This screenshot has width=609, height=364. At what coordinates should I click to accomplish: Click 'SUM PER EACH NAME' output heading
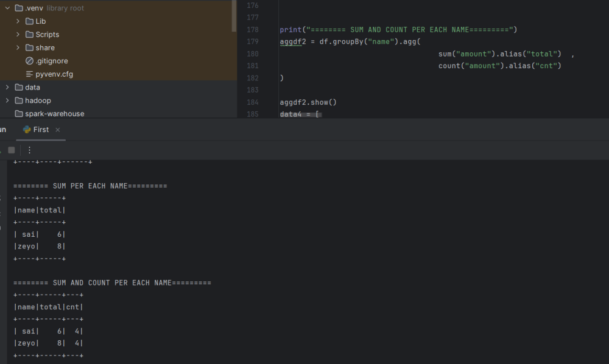[90, 186]
